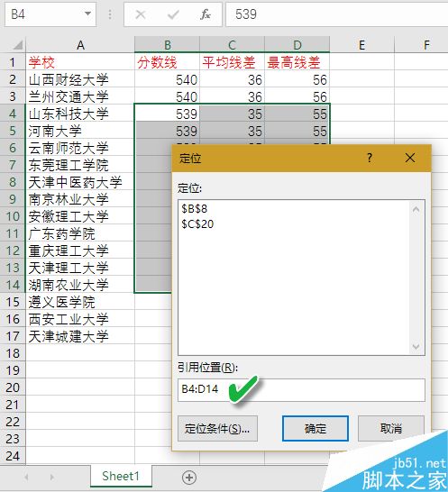
Task: Click cell 山东科技大学
Action: click(80, 114)
